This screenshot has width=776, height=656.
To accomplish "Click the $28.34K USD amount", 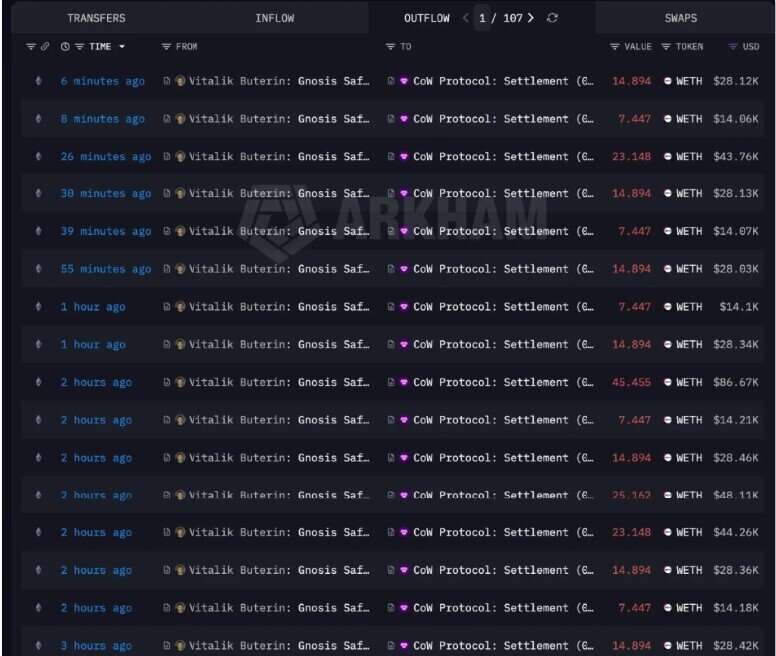I will (736, 345).
